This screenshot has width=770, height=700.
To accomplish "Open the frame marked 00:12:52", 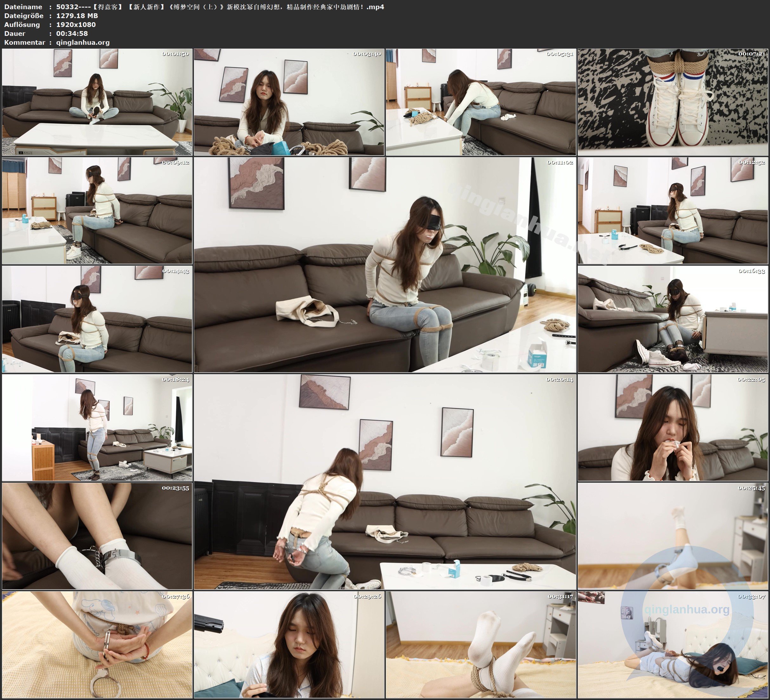I will (673, 210).
